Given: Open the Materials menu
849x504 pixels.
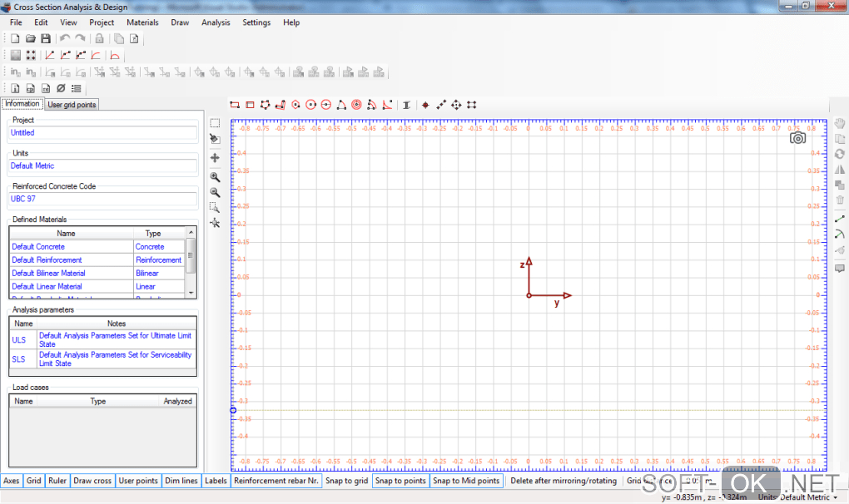Looking at the screenshot, I should tap(142, 22).
